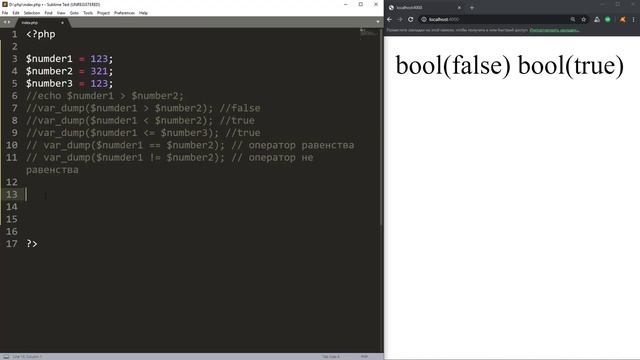Open the Preferences menu
Image resolution: width=640 pixels, height=360 pixels.
(124, 13)
